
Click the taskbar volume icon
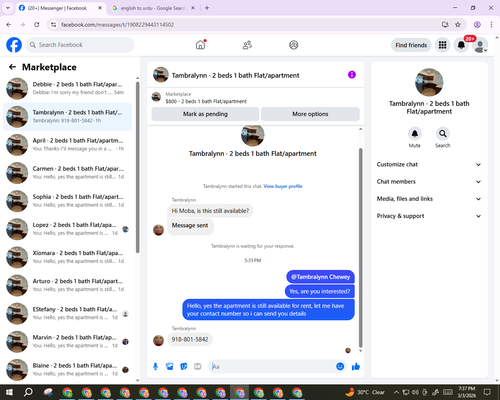pyautogui.click(x=415, y=392)
